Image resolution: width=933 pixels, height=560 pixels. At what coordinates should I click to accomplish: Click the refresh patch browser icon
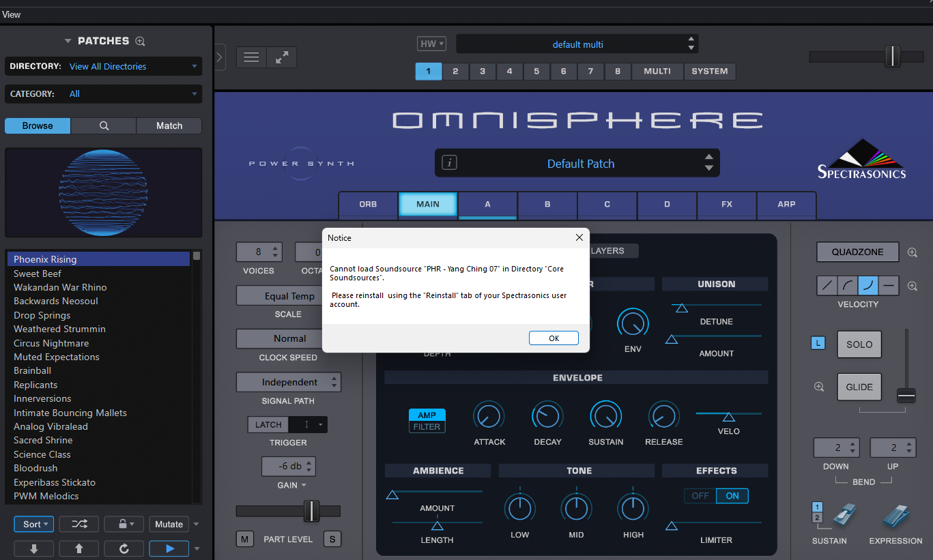pyautogui.click(x=124, y=548)
